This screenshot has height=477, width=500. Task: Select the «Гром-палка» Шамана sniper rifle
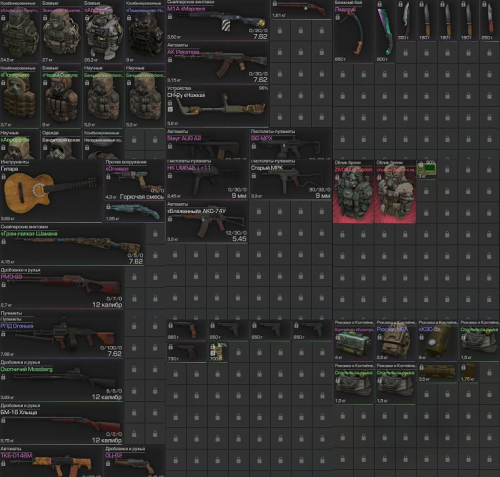[x=72, y=245]
